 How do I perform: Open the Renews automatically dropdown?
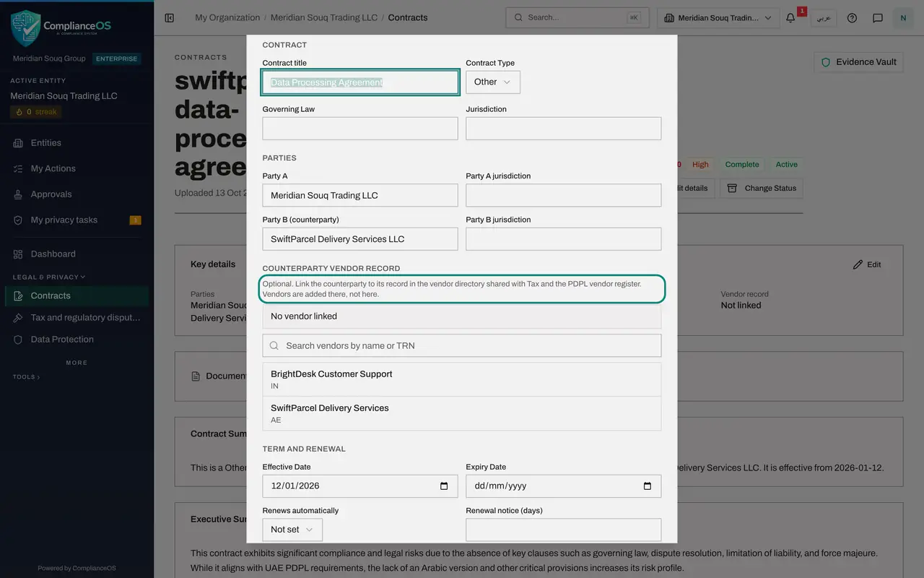pyautogui.click(x=292, y=530)
